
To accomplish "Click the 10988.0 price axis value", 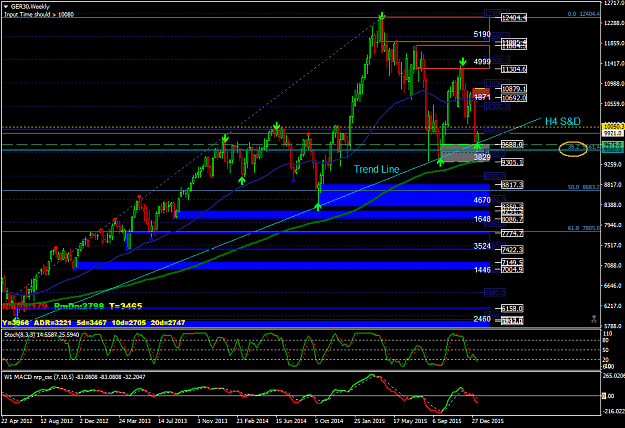I will click(x=613, y=84).
